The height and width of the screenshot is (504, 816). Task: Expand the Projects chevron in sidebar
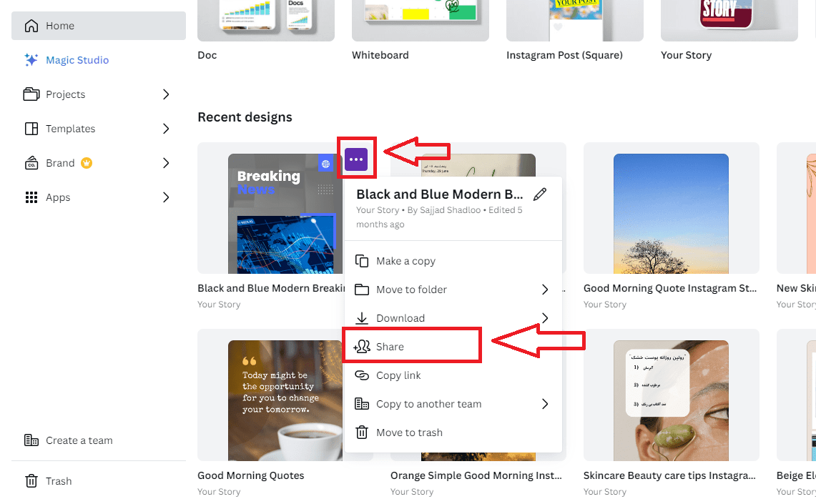[x=166, y=94]
